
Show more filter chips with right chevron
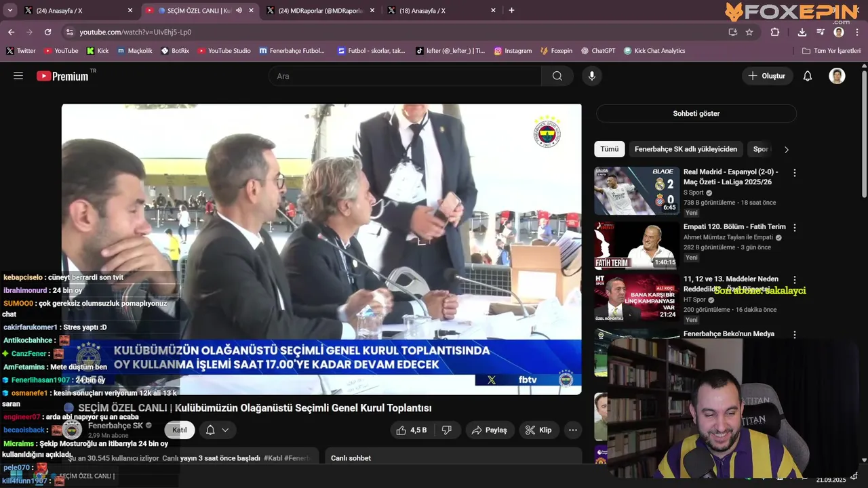(787, 149)
